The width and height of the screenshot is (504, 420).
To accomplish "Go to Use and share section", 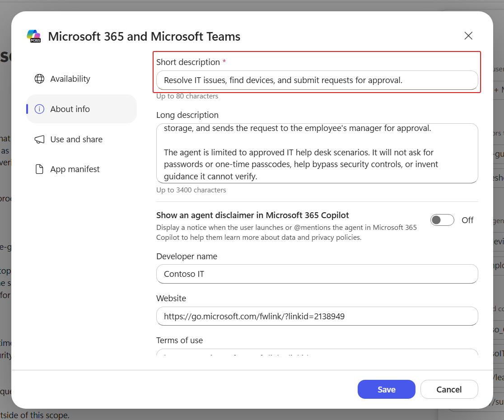I will (81, 139).
